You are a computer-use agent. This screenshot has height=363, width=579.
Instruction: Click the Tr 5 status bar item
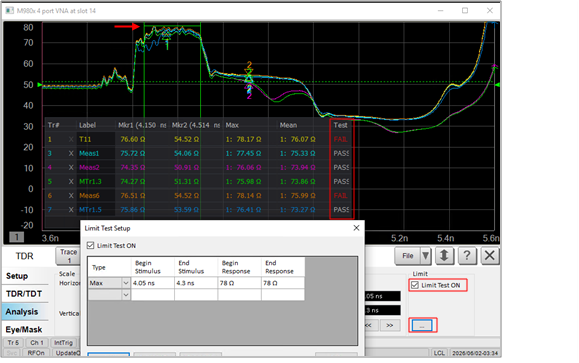(13, 343)
